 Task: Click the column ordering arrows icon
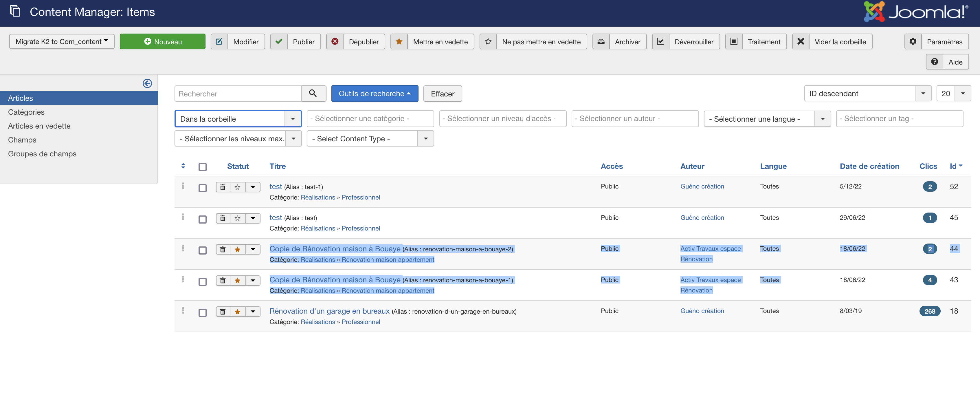[x=183, y=166]
